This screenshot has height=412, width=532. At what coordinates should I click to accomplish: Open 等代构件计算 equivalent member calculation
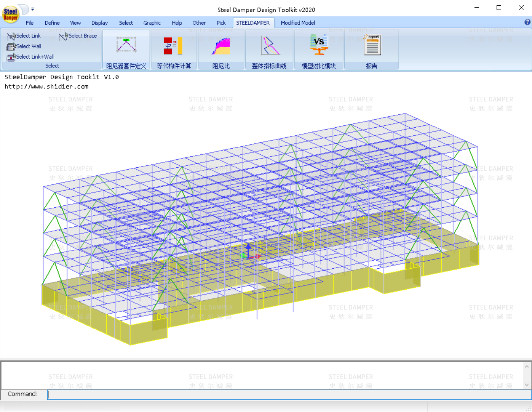pyautogui.click(x=174, y=50)
